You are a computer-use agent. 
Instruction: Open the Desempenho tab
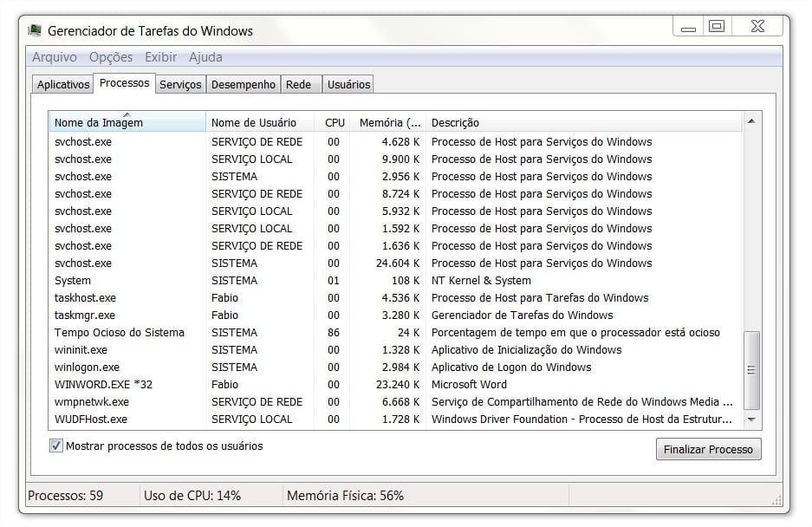coord(244,84)
